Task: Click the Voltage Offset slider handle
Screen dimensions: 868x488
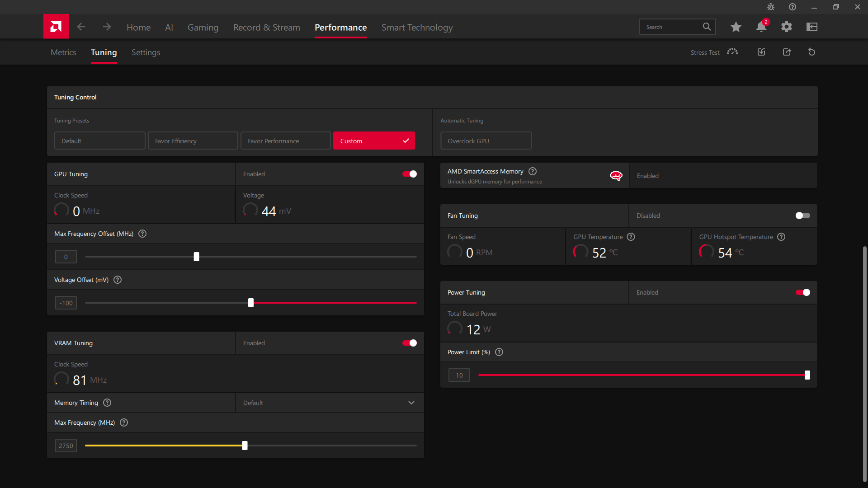Action: click(251, 303)
